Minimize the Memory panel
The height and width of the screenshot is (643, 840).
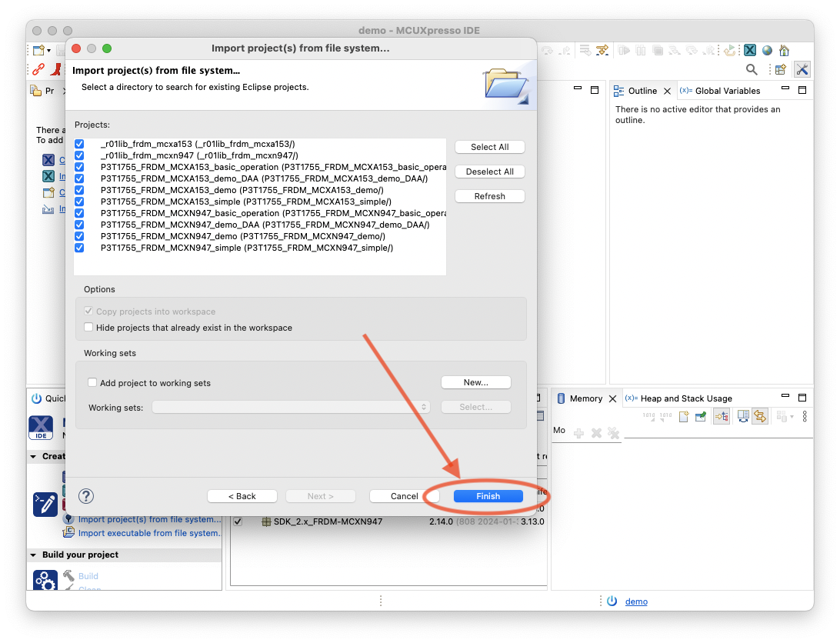[x=785, y=396]
